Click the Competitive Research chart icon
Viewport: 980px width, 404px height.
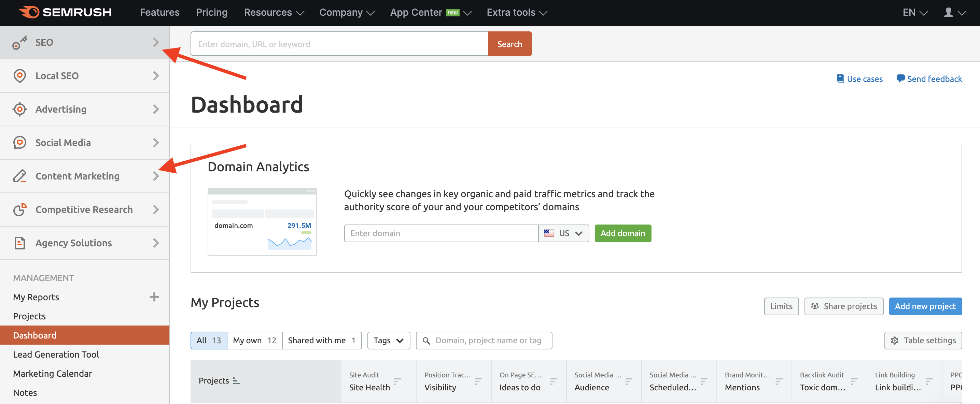pos(19,210)
